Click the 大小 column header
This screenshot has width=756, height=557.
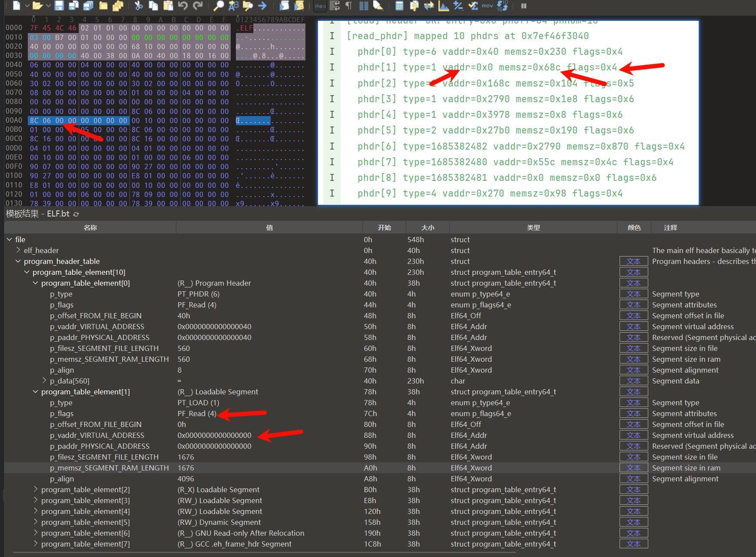click(428, 227)
